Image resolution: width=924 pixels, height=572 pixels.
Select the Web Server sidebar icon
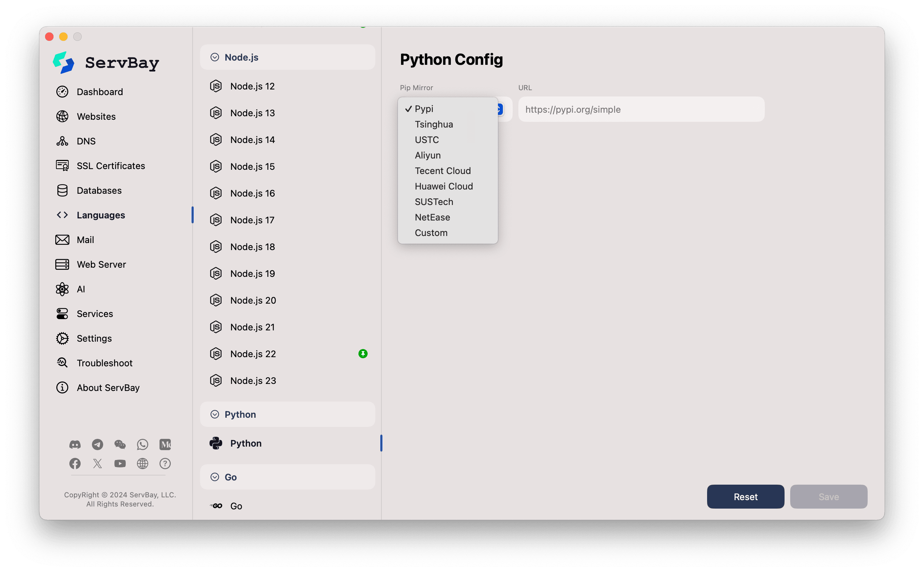[62, 264]
